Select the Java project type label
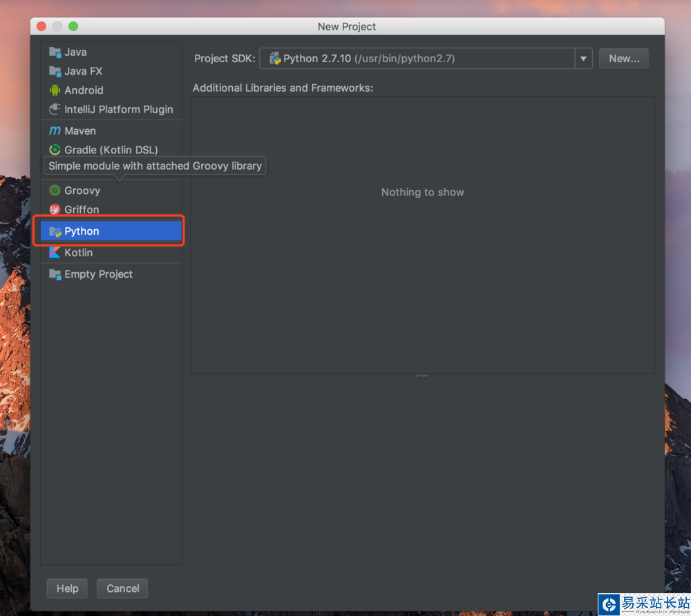Viewport: 691px width, 616px height. [x=75, y=52]
